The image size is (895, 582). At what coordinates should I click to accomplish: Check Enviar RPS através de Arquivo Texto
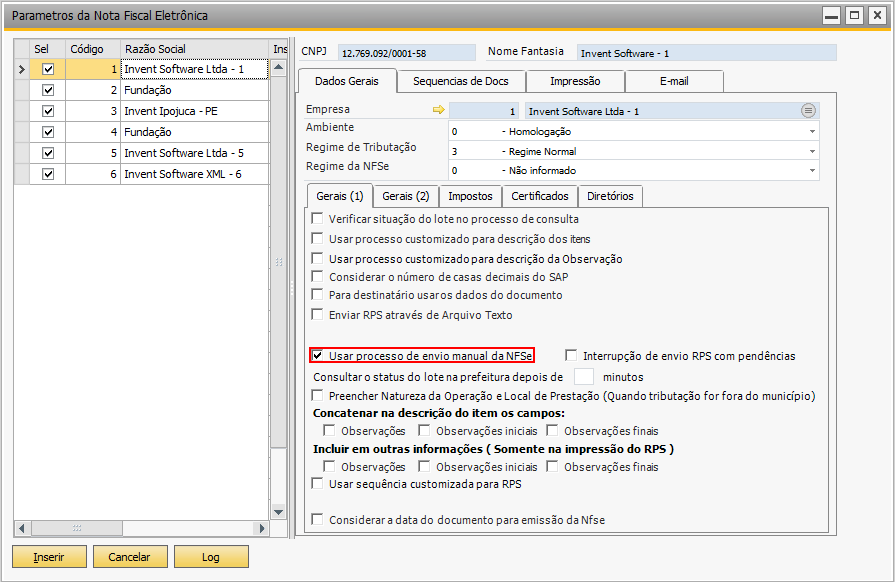pyautogui.click(x=317, y=314)
